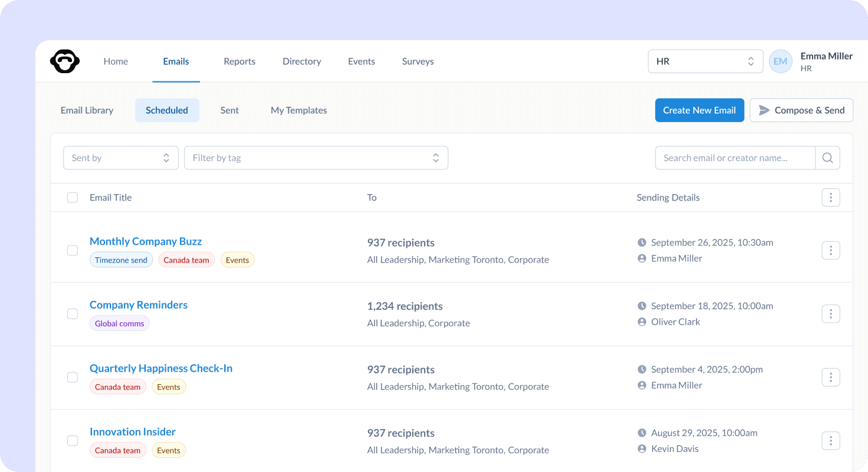Open the search magnifier icon
Viewport: 868px width, 472px height.
pos(827,158)
